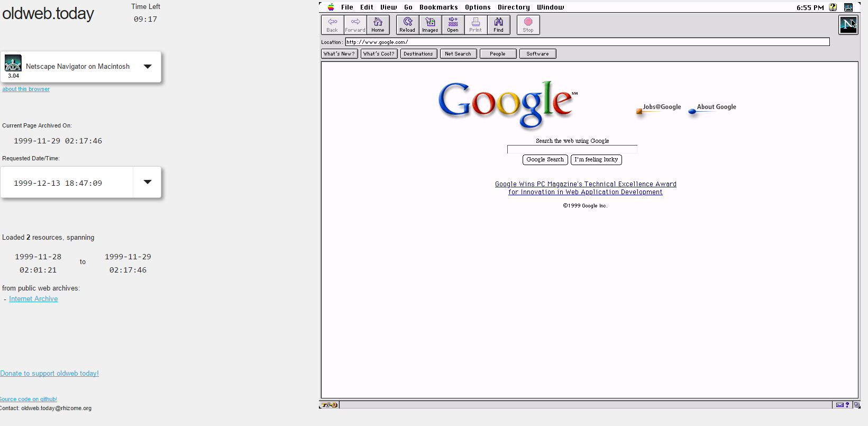Click the ©1999 Google Inc. text
The image size is (868, 426).
[x=585, y=206]
